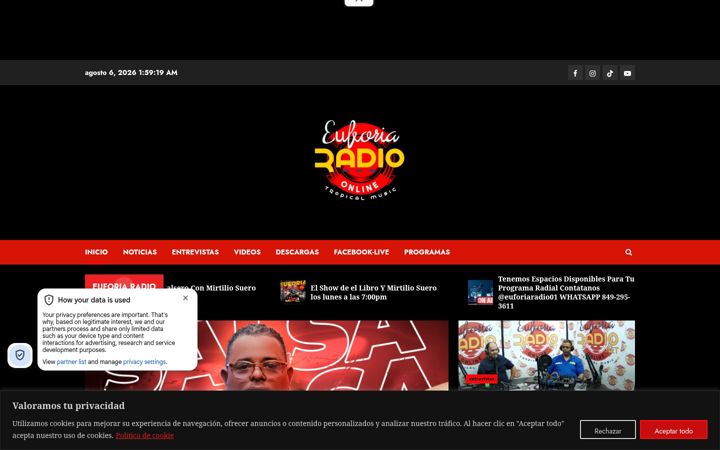This screenshot has width=720, height=450.
Task: Open the TikTok social icon
Action: [x=610, y=73]
